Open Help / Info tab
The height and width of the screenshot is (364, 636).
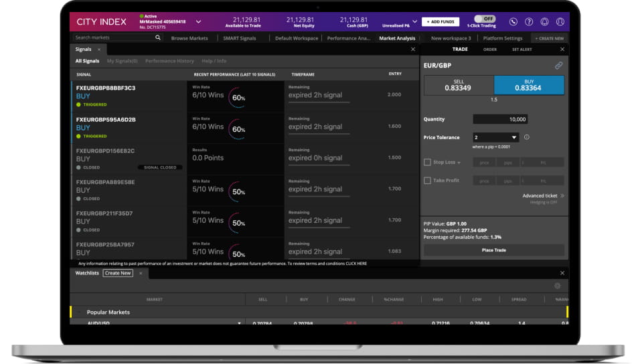(214, 61)
